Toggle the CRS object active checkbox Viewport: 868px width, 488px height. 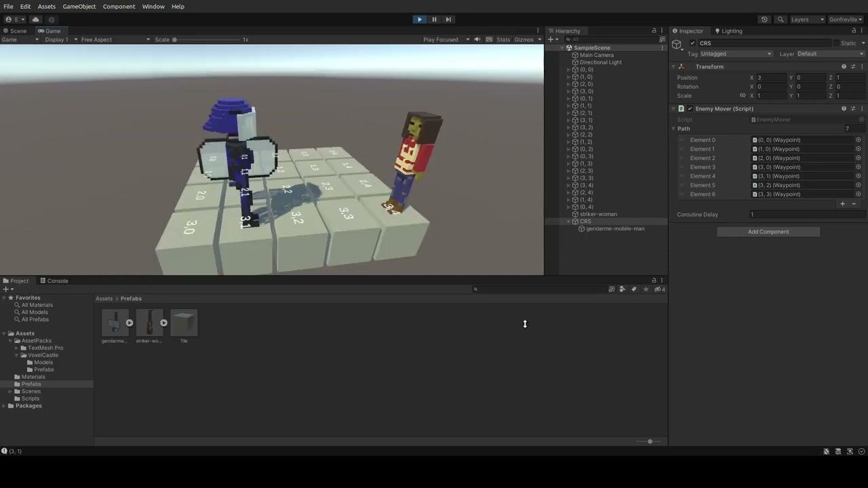pos(692,43)
